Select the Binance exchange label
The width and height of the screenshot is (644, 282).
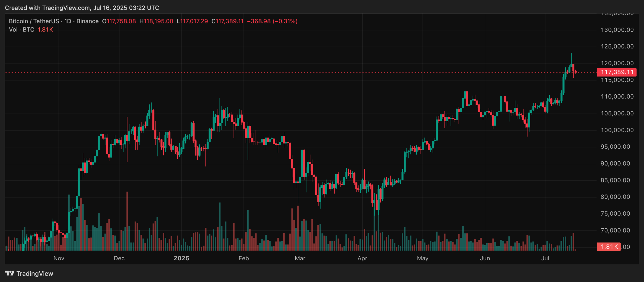point(88,21)
